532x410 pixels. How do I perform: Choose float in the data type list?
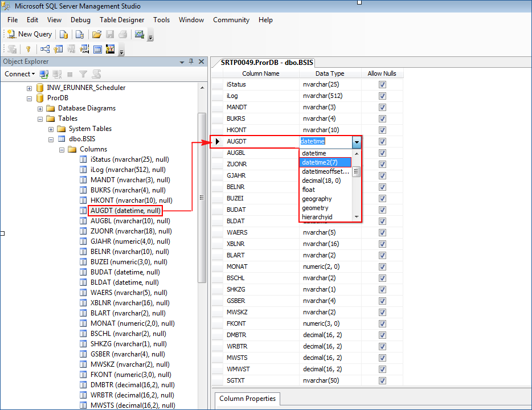(326, 190)
